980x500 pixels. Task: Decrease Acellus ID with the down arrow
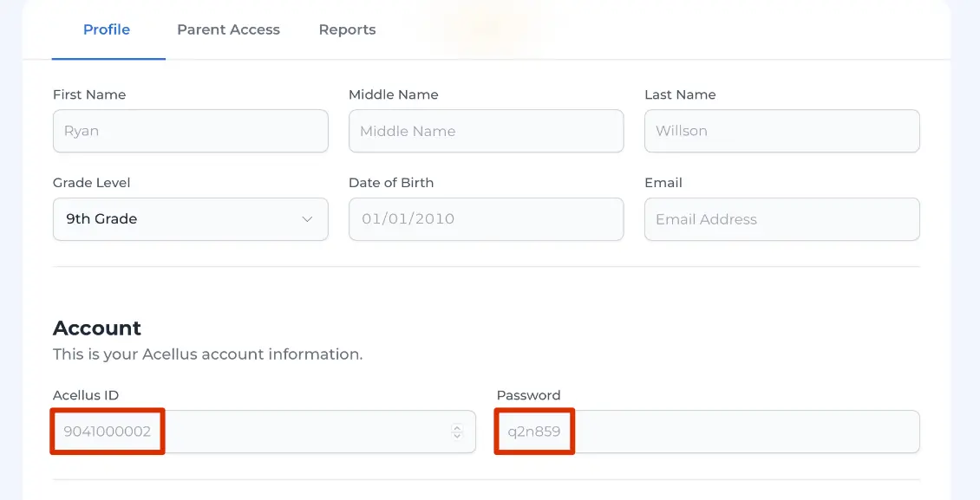457,435
